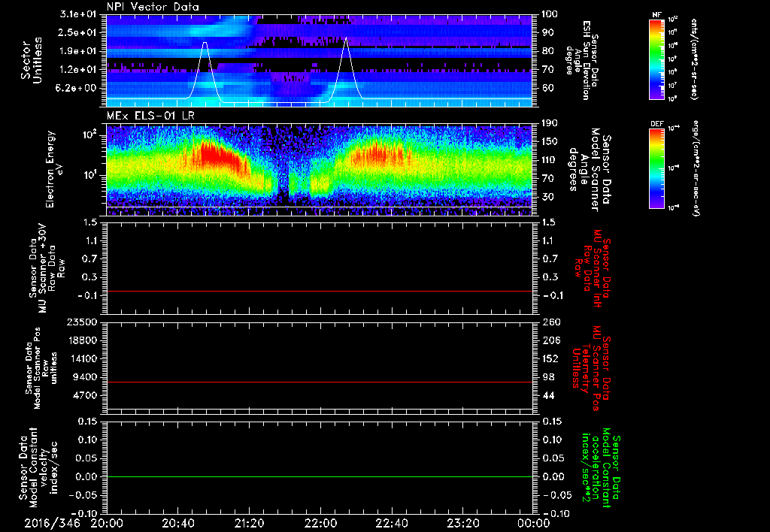This screenshot has height=532, width=770.
Task: Click the 22:40 time axis label
Action: (x=391, y=523)
